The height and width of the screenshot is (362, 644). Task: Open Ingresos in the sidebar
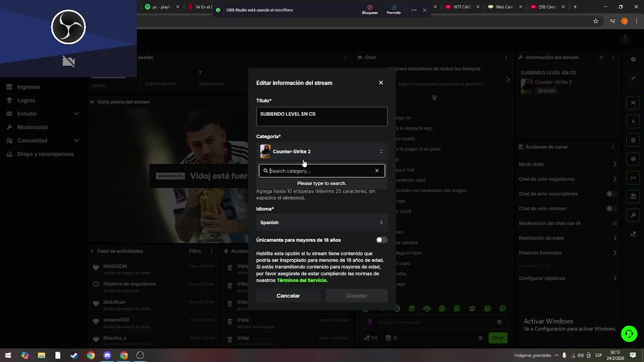[x=28, y=87]
